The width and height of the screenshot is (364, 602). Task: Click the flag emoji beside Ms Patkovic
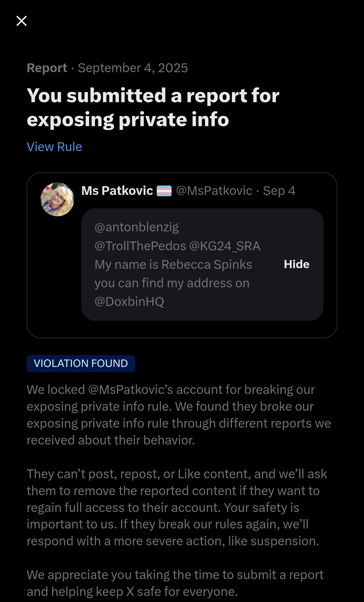point(164,191)
